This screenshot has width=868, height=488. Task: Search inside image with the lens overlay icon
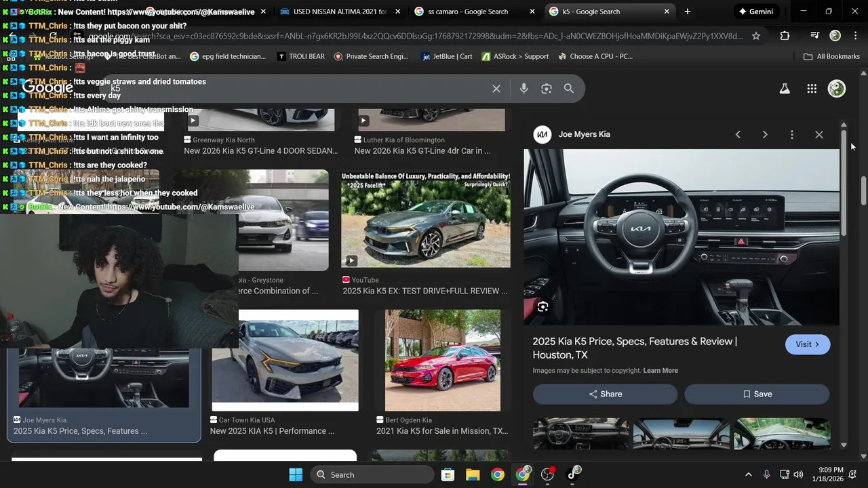[x=542, y=307]
